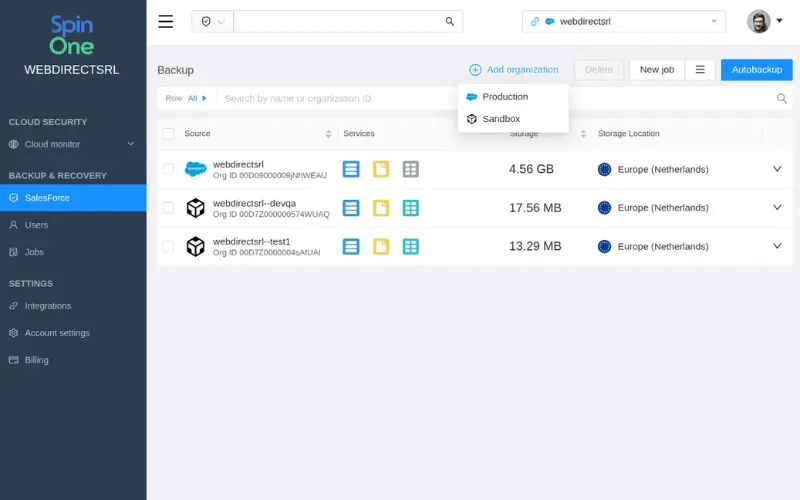Click webdirectsrl--devqa yellow file service icon
800x500 pixels.
381,208
